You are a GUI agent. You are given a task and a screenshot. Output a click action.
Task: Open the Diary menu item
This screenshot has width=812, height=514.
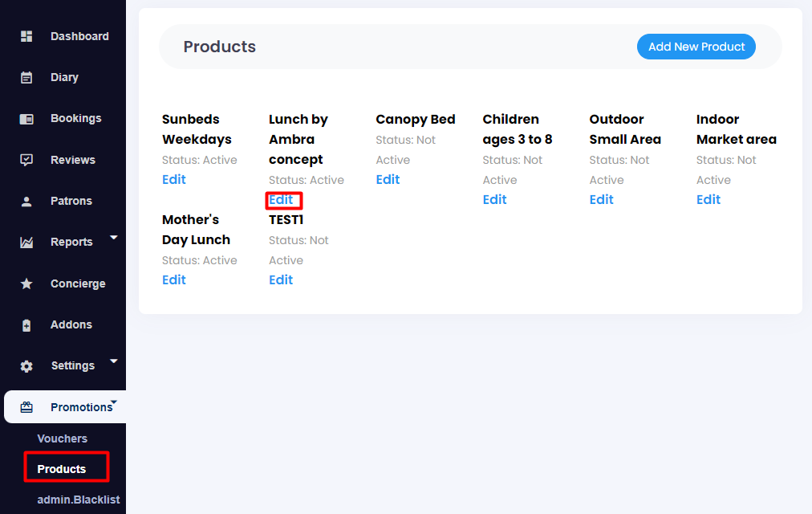[64, 78]
